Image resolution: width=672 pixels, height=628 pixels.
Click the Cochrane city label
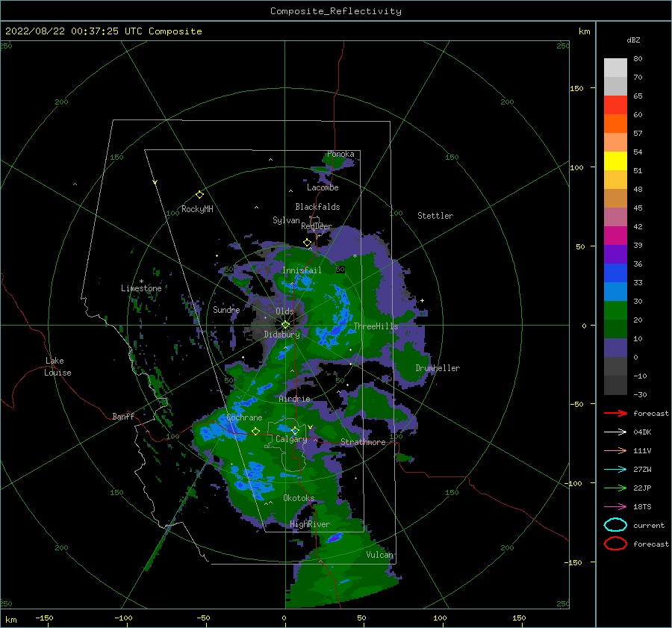click(x=244, y=417)
